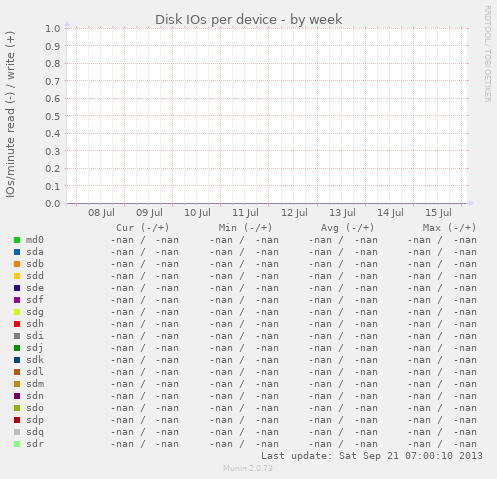Select the '0.8' y-axis tick label
This screenshot has width=497, height=479.
click(53, 63)
